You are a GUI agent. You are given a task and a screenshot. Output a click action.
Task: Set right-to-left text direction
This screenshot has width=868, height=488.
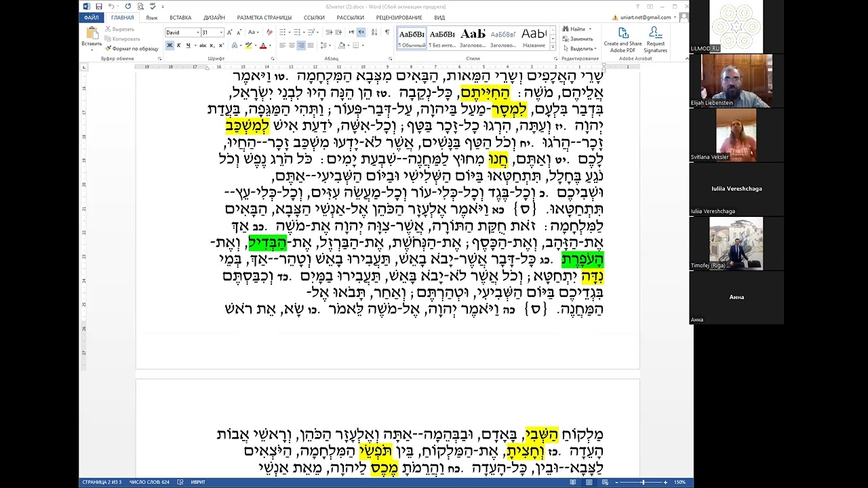coord(361,33)
